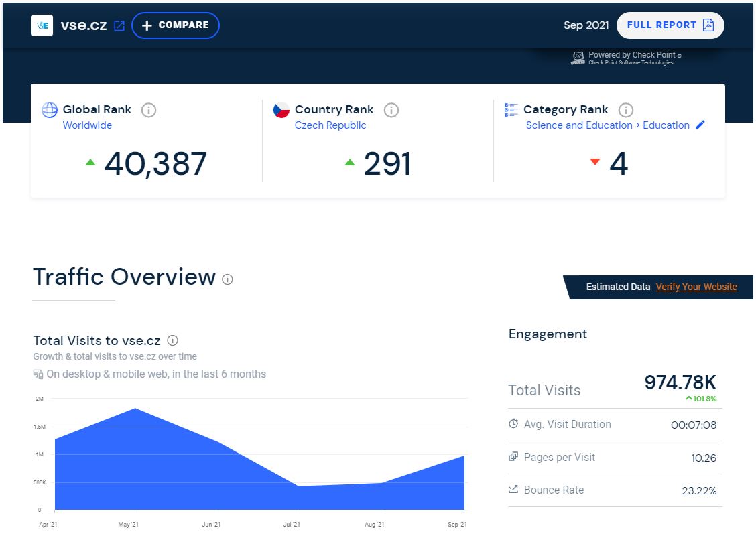Click the green arrow beside 291
Image resolution: width=756 pixels, height=556 pixels.
coord(350,162)
